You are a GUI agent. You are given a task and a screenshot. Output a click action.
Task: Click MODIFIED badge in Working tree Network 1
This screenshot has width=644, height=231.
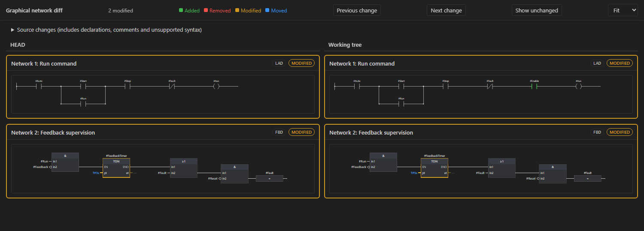coord(620,63)
